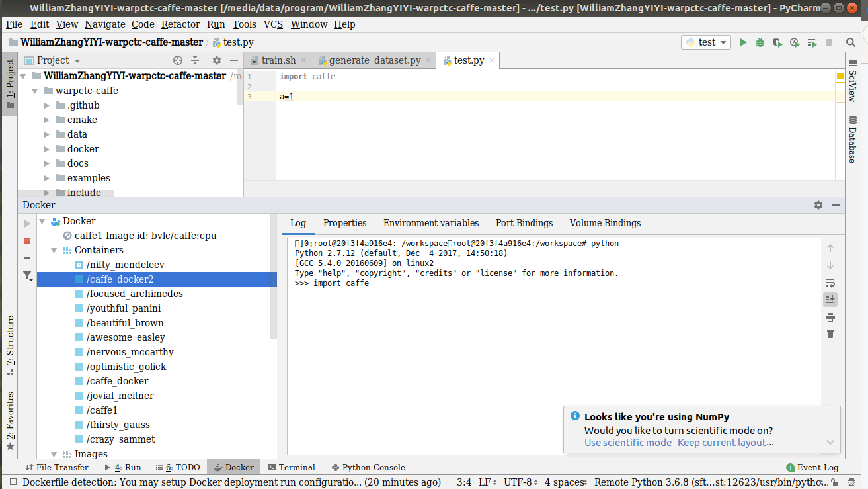This screenshot has height=489, width=868.
Task: Run test.py with Coverage icon
Action: [777, 42]
